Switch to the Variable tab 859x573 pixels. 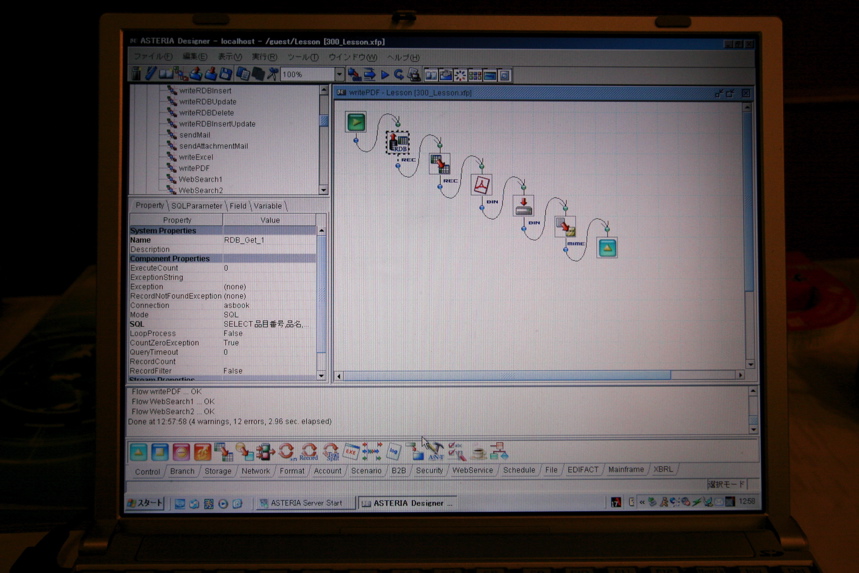268,206
